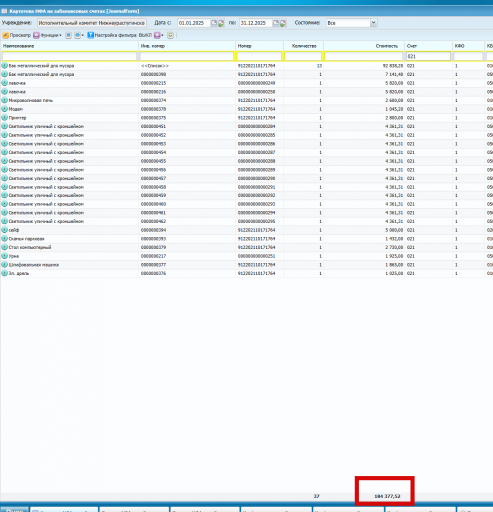Click the print icon in the toolbar

pyautogui.click(x=77, y=35)
